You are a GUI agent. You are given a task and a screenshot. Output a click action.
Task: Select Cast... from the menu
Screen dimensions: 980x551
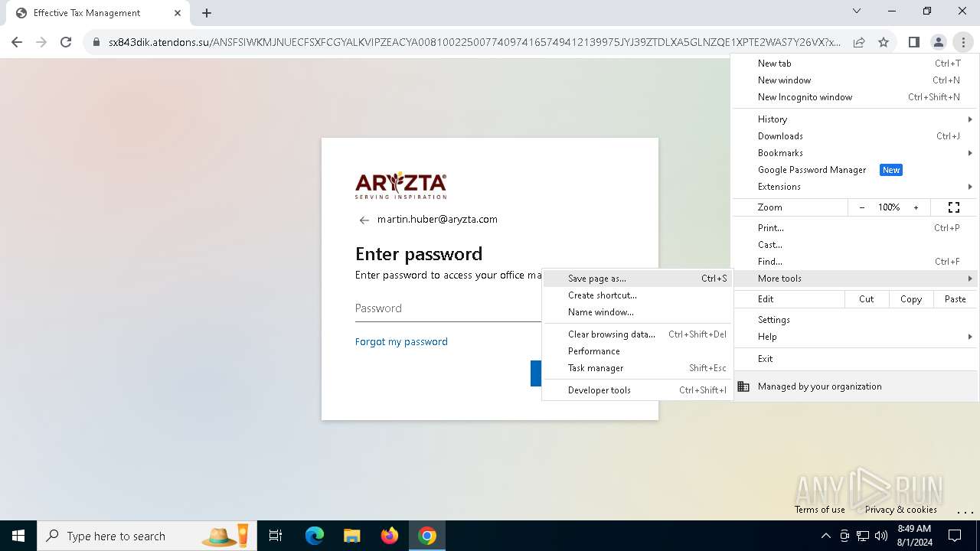click(855, 245)
